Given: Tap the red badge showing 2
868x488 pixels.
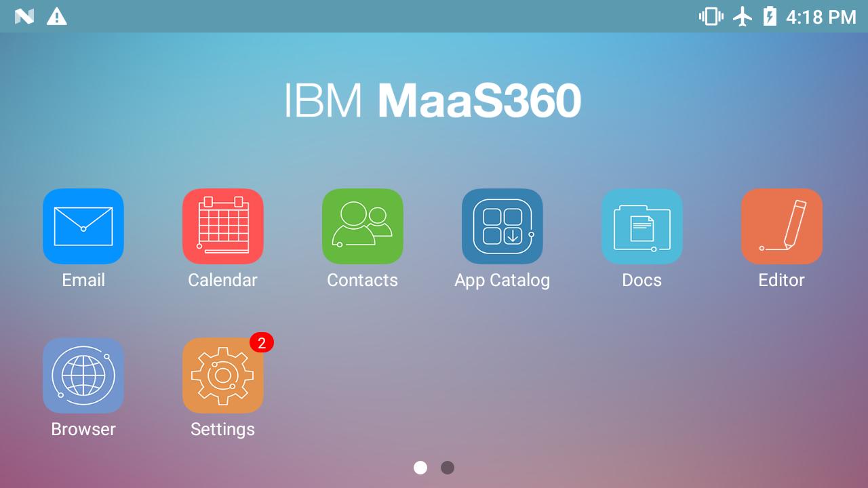Looking at the screenshot, I should (x=262, y=342).
